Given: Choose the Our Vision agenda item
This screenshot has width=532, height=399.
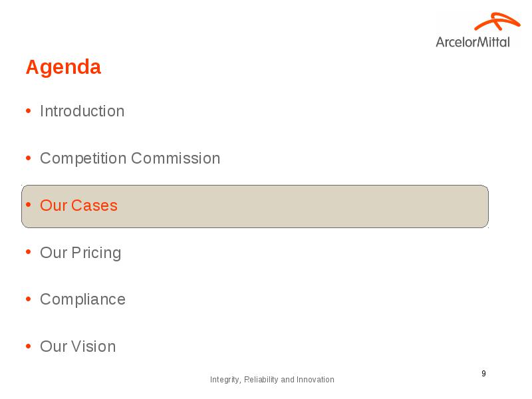Looking at the screenshot, I should [78, 346].
